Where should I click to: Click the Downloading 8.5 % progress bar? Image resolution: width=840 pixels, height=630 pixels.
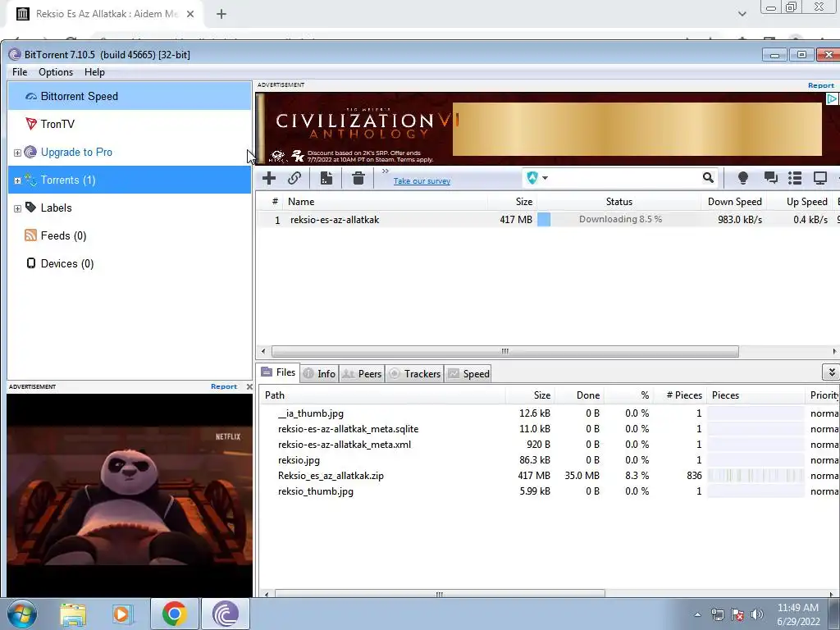(619, 219)
